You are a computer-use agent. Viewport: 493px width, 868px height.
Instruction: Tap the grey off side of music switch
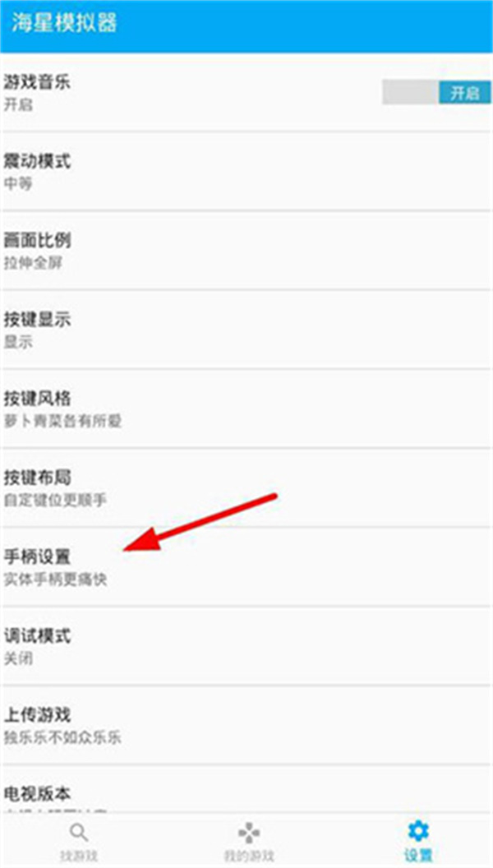click(411, 92)
